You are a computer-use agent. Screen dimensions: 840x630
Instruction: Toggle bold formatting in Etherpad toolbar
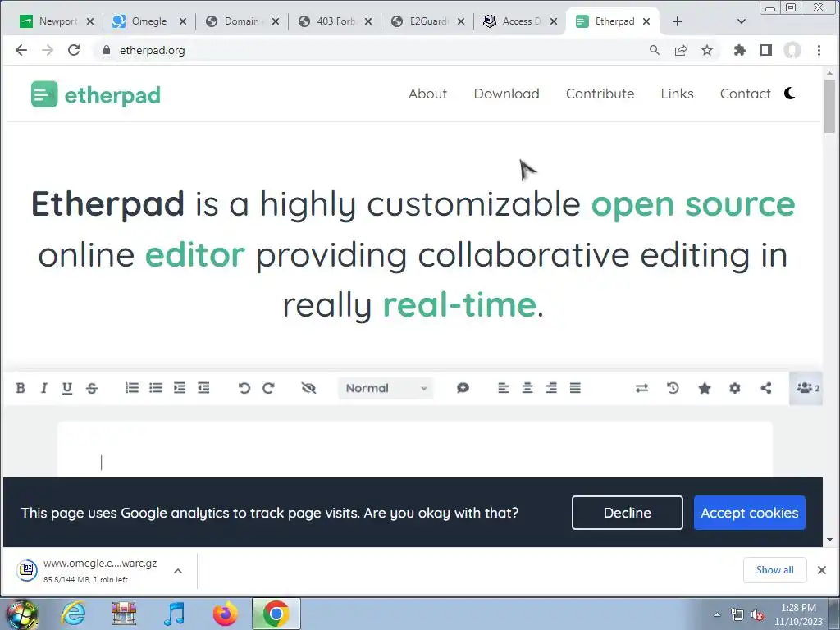pyautogui.click(x=21, y=388)
